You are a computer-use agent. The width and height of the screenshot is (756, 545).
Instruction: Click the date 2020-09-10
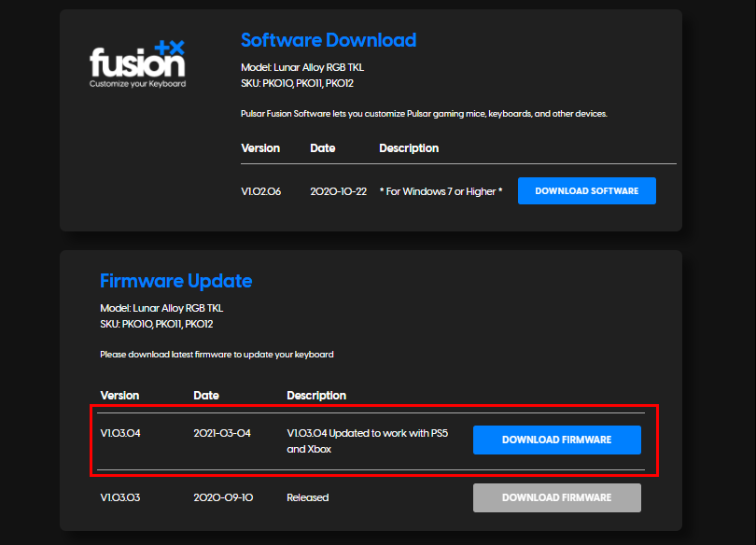point(223,497)
